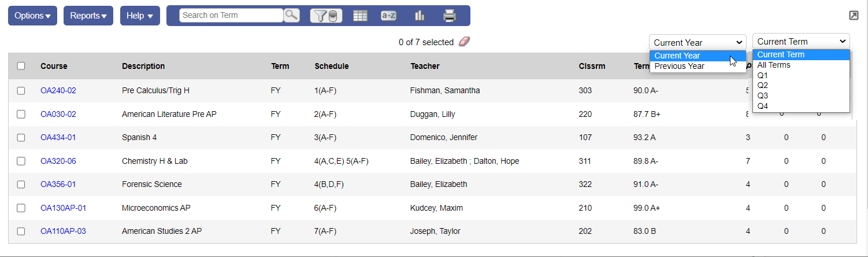Open the filter funnel icon menu
Viewport: 868px width, 257px height.
(x=326, y=16)
